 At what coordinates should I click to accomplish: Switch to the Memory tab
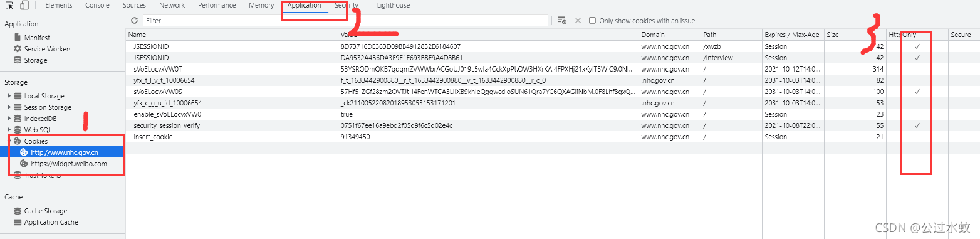coord(261,5)
